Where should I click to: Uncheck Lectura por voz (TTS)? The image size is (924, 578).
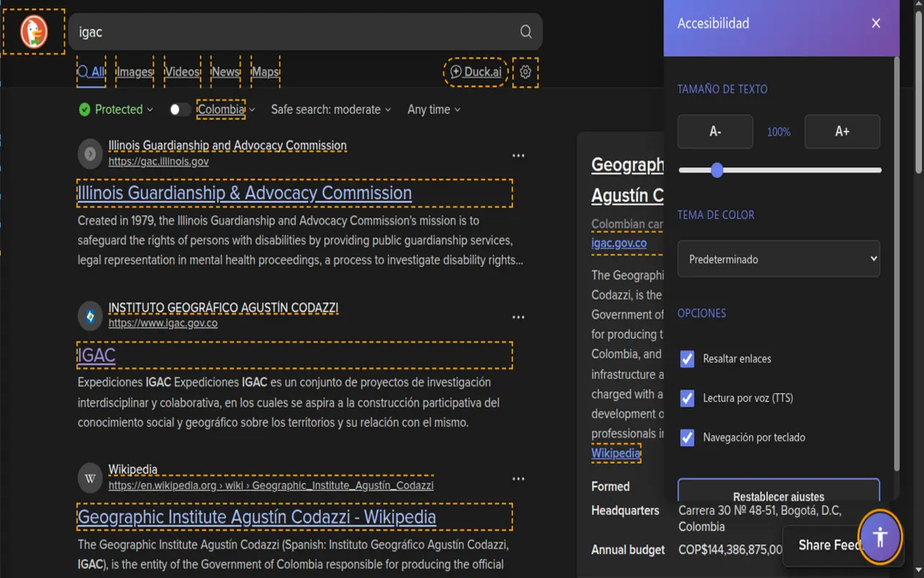coord(687,398)
